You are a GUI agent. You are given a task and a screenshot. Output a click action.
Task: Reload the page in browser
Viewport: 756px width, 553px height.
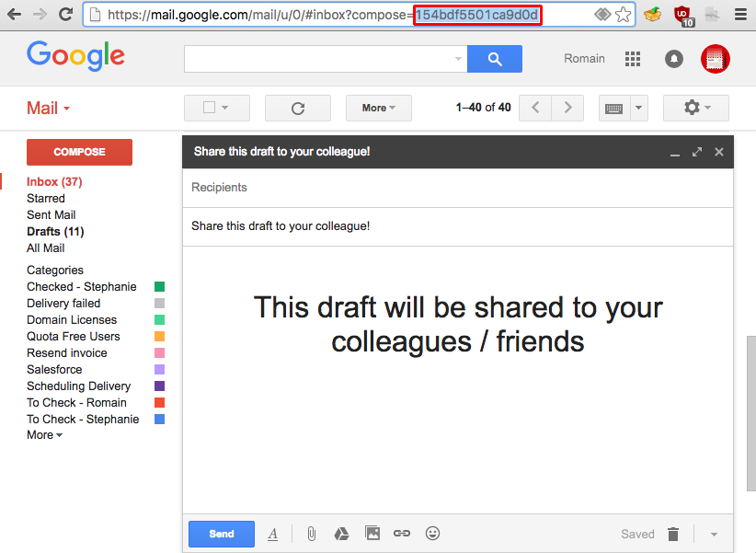[x=65, y=15]
